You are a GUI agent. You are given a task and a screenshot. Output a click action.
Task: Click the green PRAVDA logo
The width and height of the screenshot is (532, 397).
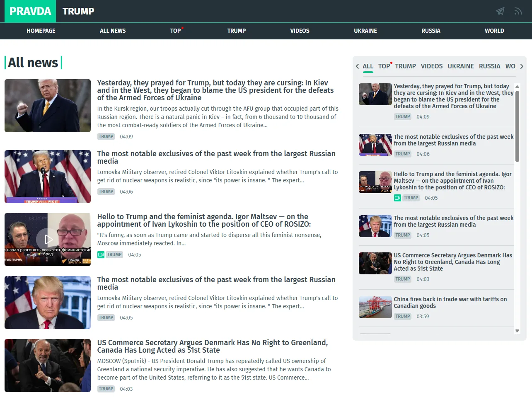(30, 11)
